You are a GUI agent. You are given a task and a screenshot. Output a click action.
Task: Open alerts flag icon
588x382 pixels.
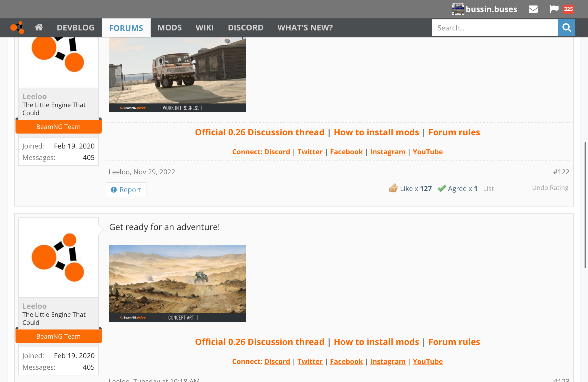pyautogui.click(x=554, y=9)
